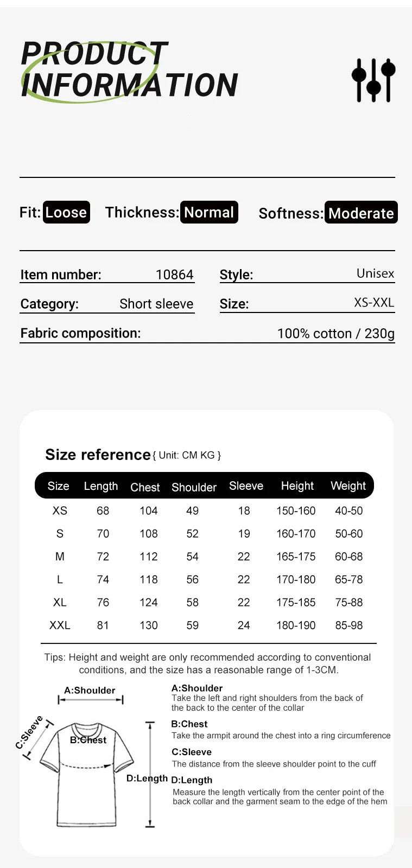
Task: Click the Height column header
Action: tap(297, 486)
